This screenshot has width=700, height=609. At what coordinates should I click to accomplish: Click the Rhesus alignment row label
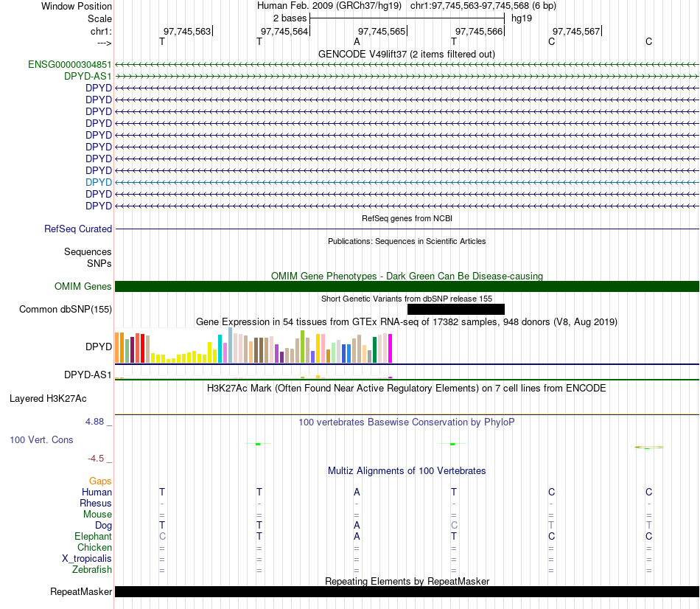click(x=96, y=503)
